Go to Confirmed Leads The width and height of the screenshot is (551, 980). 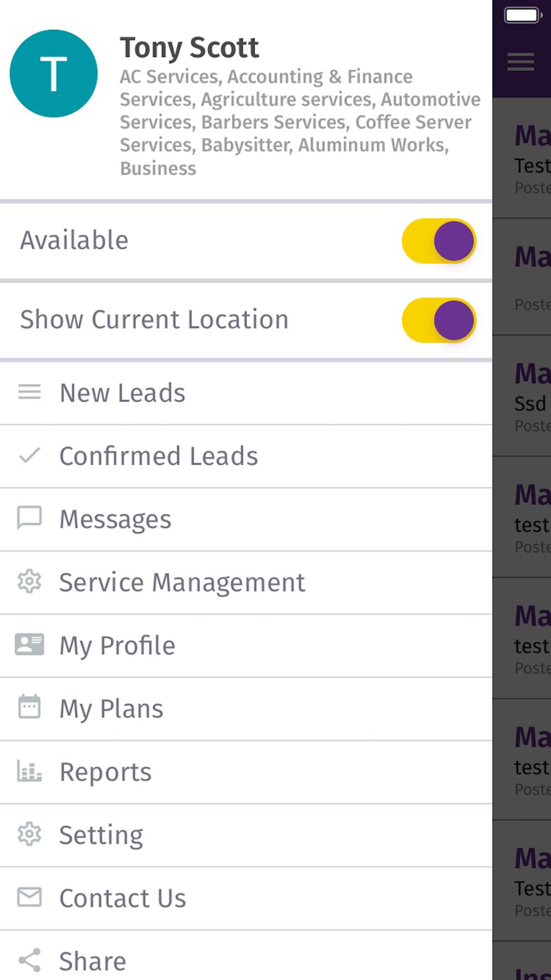(x=159, y=456)
